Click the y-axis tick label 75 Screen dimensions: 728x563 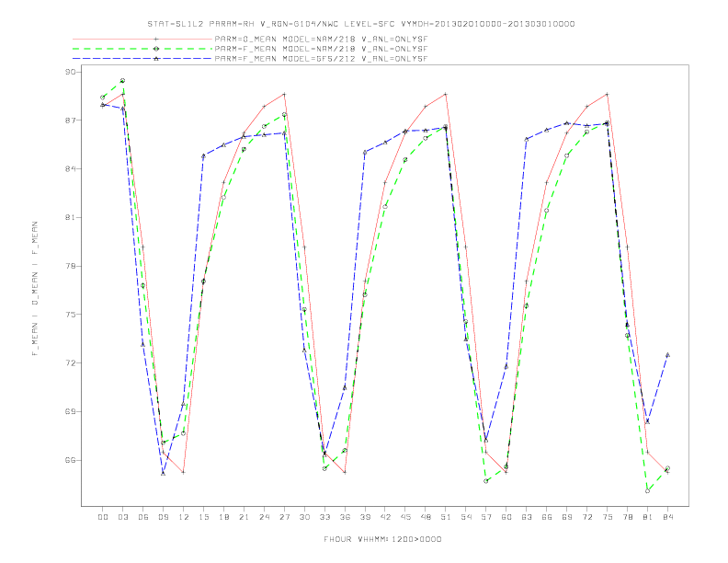pos(70,315)
